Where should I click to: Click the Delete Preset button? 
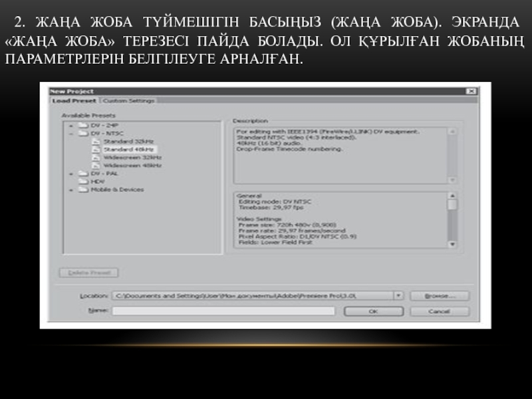tap(89, 273)
